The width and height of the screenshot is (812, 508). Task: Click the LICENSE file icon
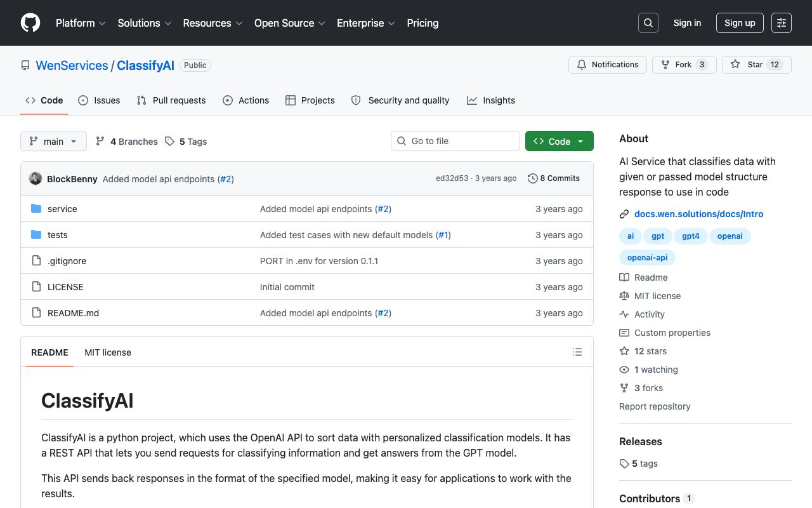pyautogui.click(x=36, y=287)
